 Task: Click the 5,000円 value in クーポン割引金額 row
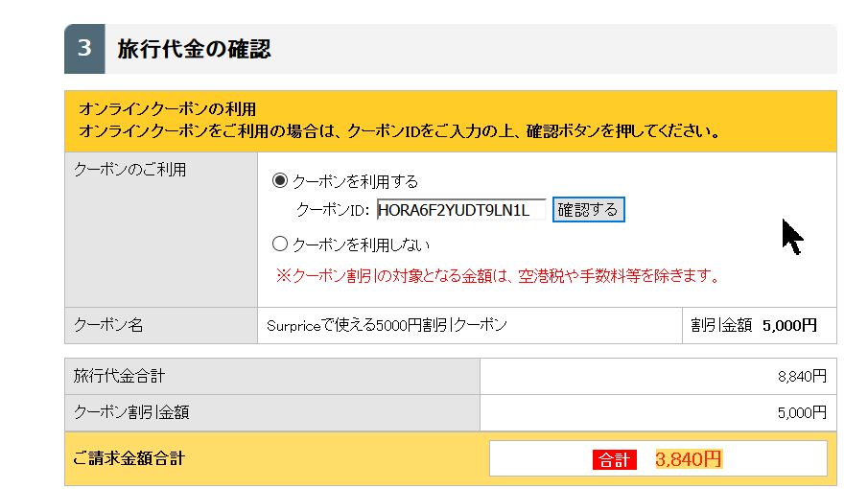coord(802,412)
